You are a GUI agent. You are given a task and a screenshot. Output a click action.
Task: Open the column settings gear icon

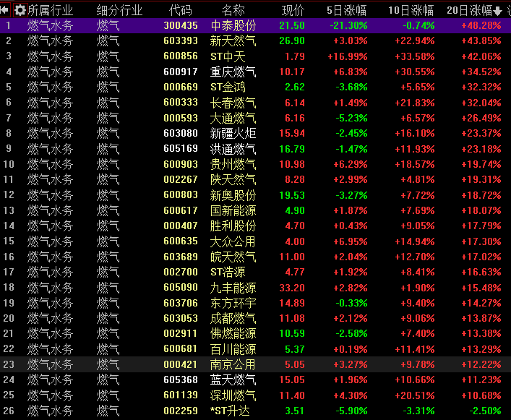20,10
